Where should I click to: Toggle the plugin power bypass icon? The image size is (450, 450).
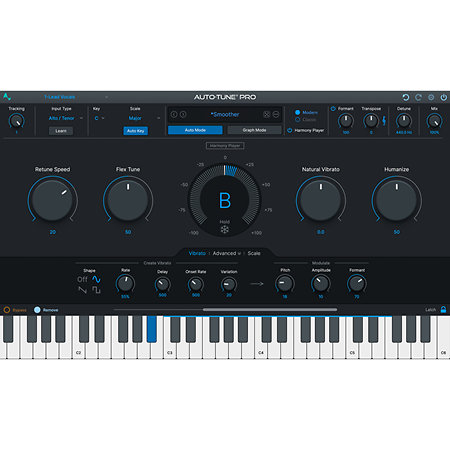[x=444, y=97]
